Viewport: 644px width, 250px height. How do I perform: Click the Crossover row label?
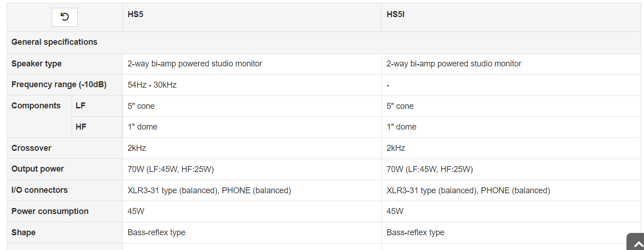click(31, 148)
